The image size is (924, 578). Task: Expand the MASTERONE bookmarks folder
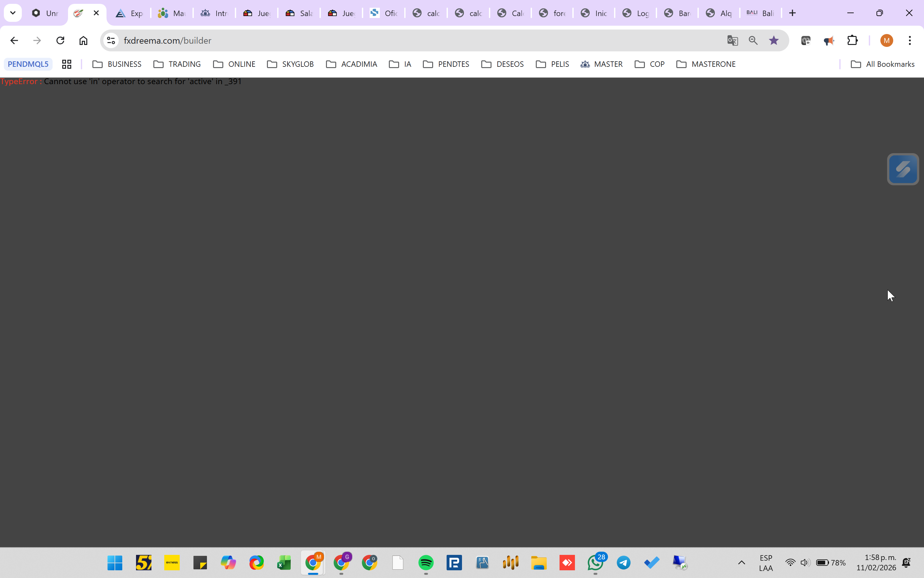pyautogui.click(x=706, y=64)
